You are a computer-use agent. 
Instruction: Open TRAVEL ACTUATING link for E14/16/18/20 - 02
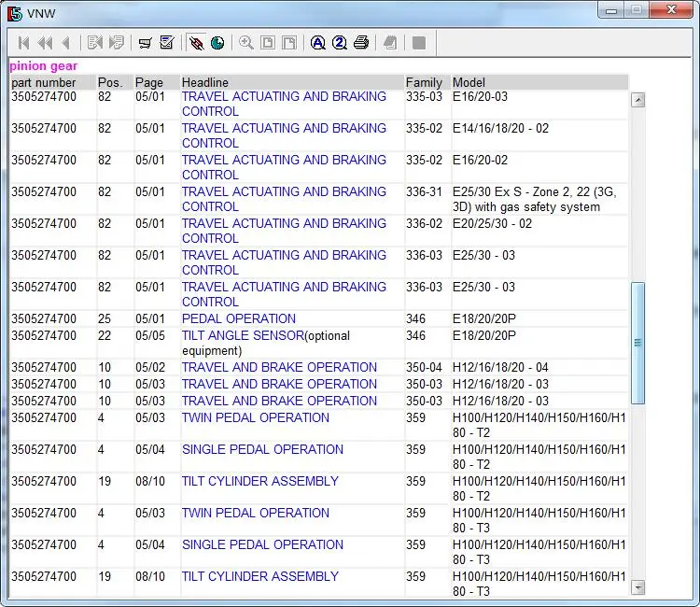click(x=284, y=135)
